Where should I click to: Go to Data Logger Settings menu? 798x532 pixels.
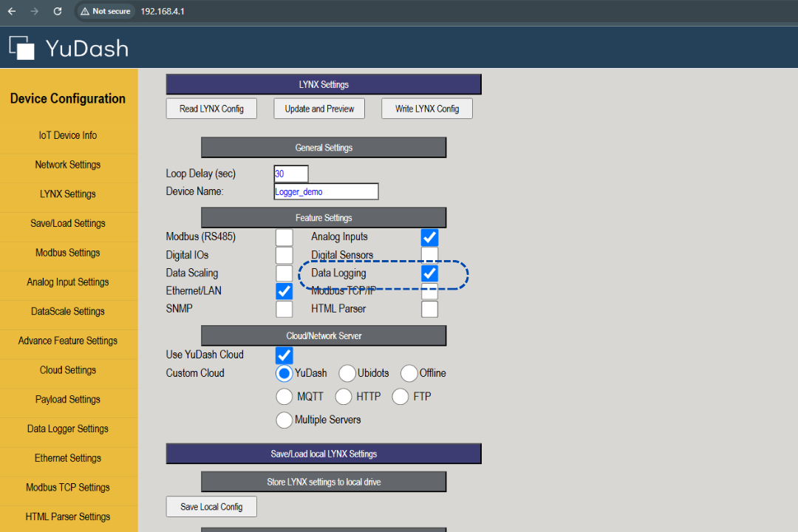tap(68, 429)
